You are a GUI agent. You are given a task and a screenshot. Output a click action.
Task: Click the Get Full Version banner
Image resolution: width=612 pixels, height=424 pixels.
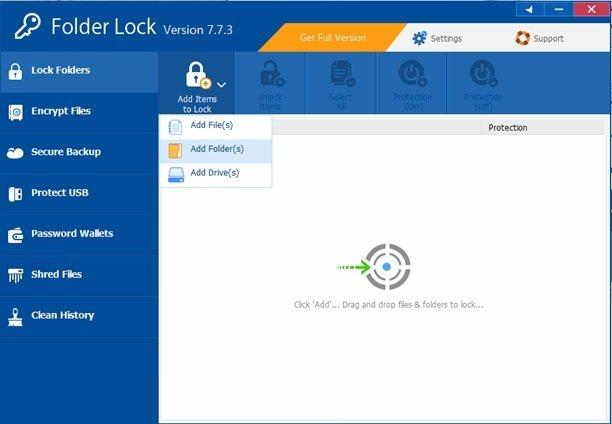[333, 38]
